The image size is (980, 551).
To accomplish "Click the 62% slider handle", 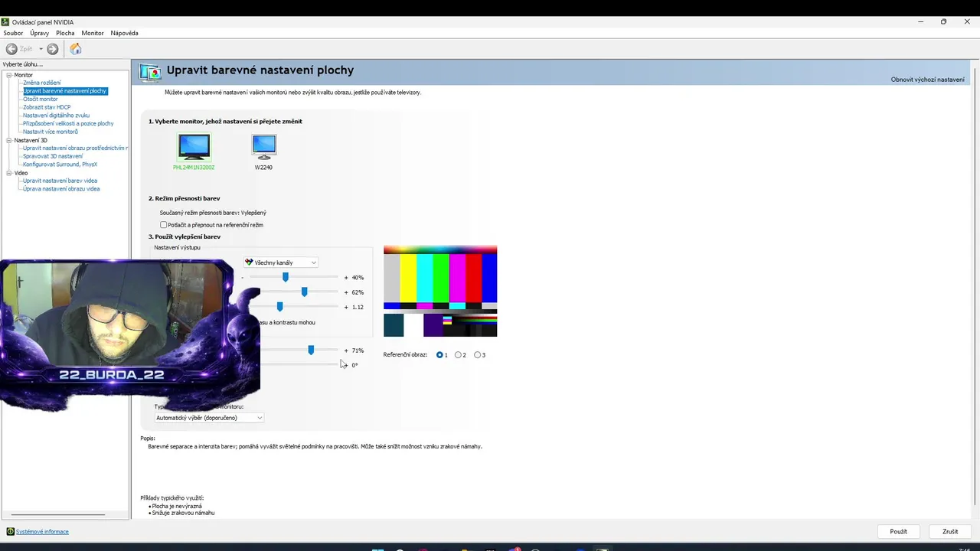I will click(305, 292).
